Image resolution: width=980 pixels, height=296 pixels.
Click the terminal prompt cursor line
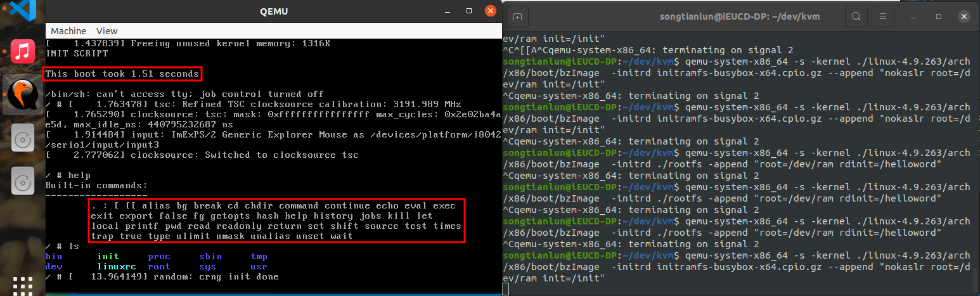tap(697, 289)
